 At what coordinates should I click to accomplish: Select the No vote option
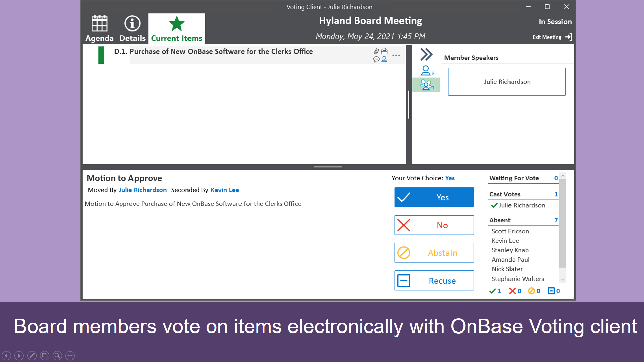coord(434,225)
